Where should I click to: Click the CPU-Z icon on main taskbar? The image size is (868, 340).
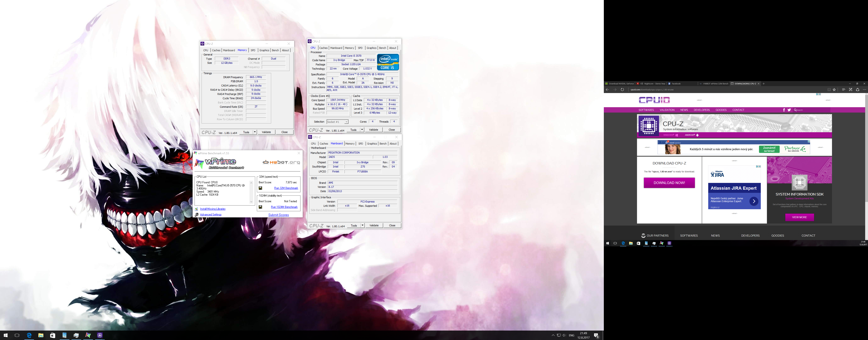tap(100, 335)
